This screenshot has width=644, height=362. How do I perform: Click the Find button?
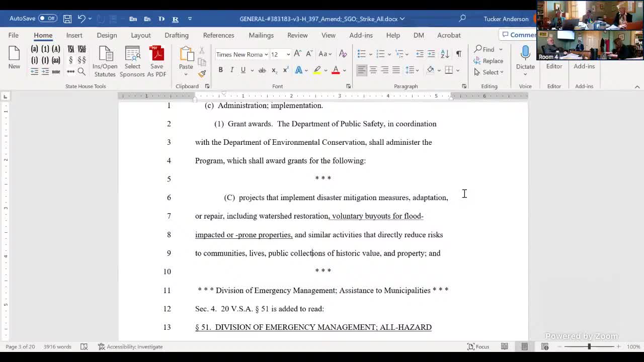(485, 49)
